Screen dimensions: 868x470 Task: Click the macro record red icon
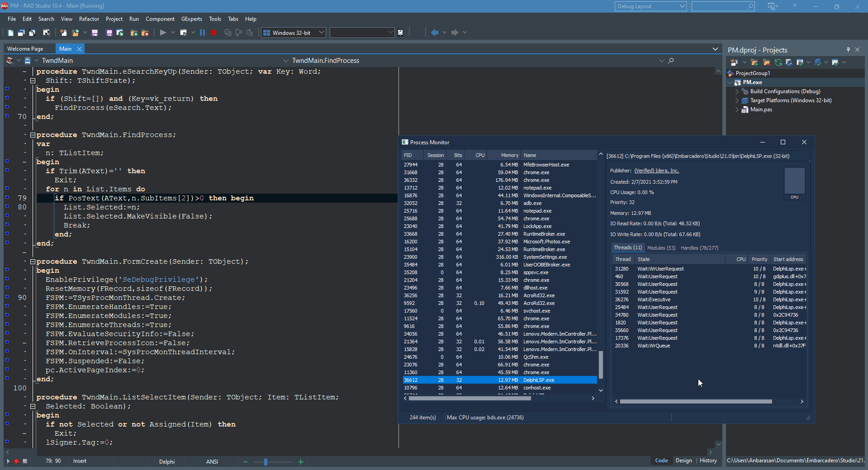pyautogui.click(x=17, y=461)
